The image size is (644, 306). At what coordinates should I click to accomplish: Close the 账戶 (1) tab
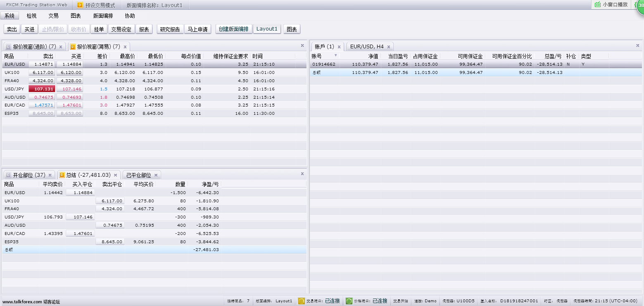(x=339, y=47)
